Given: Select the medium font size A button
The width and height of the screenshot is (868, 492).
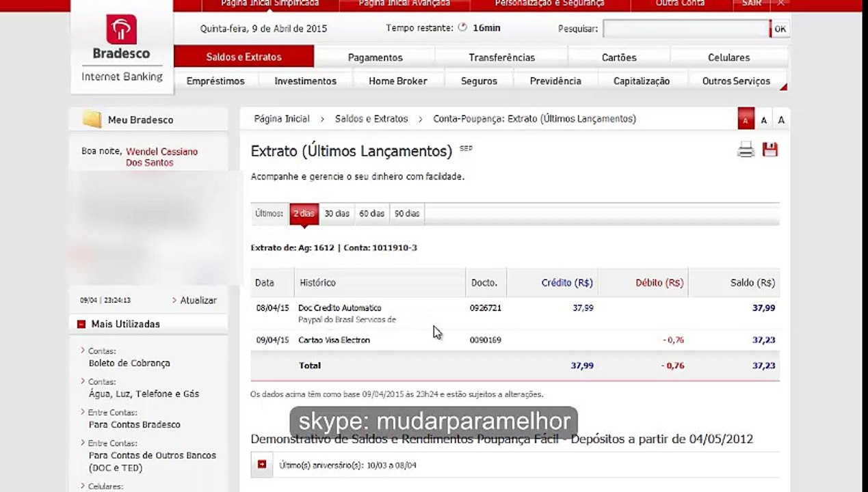Looking at the screenshot, I should point(763,120).
